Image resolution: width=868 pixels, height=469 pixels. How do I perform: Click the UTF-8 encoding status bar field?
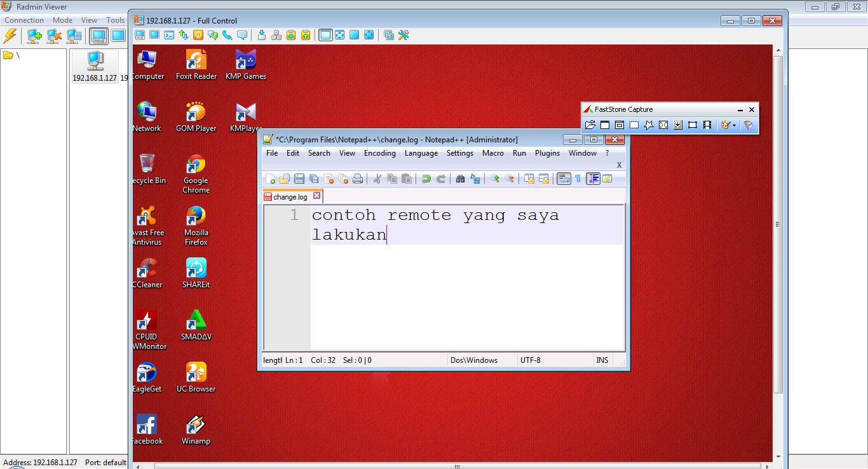tap(554, 360)
